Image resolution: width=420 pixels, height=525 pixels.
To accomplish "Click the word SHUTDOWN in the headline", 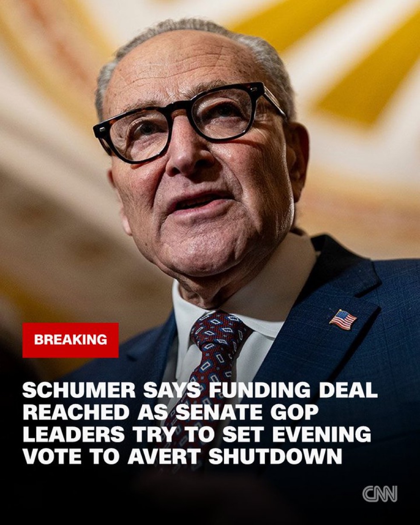I will (276, 456).
